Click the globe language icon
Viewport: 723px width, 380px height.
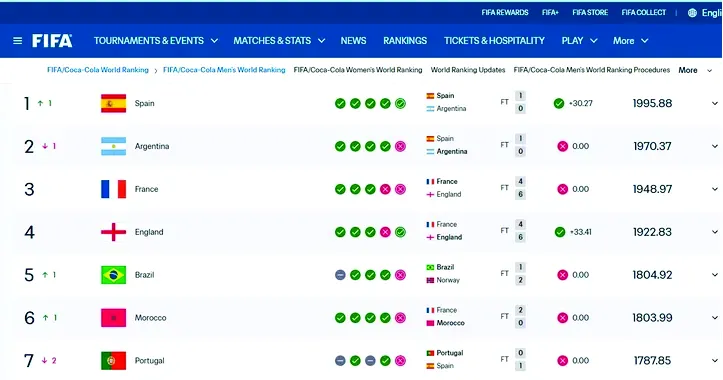click(x=692, y=13)
